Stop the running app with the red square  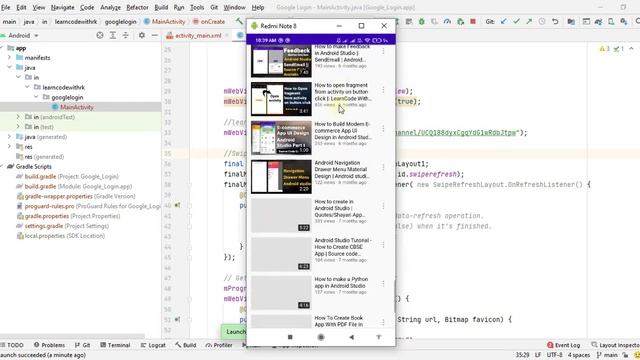[473, 21]
